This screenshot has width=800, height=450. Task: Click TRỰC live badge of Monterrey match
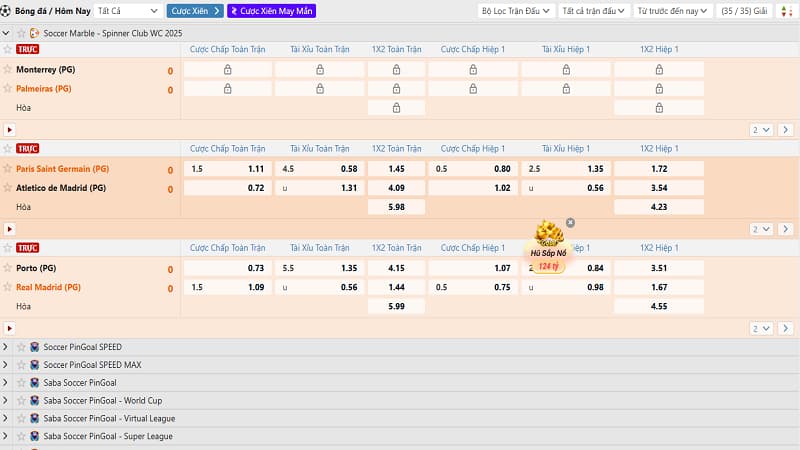[x=28, y=49]
